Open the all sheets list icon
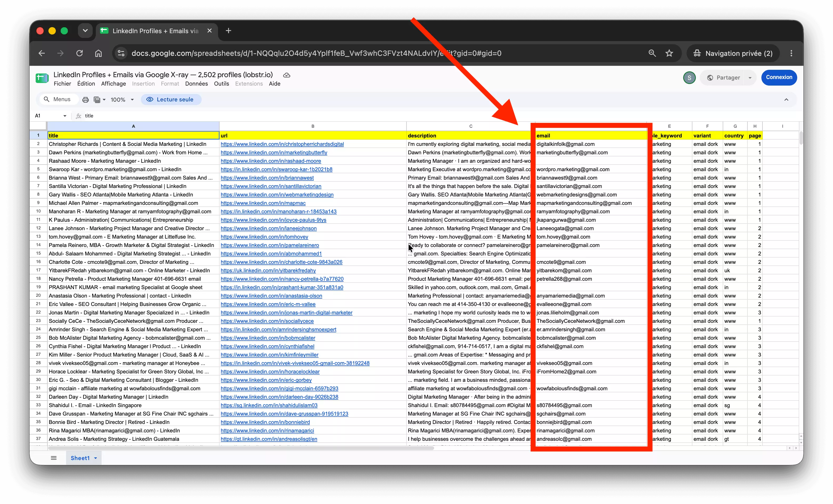The width and height of the screenshot is (833, 504). (x=53, y=458)
